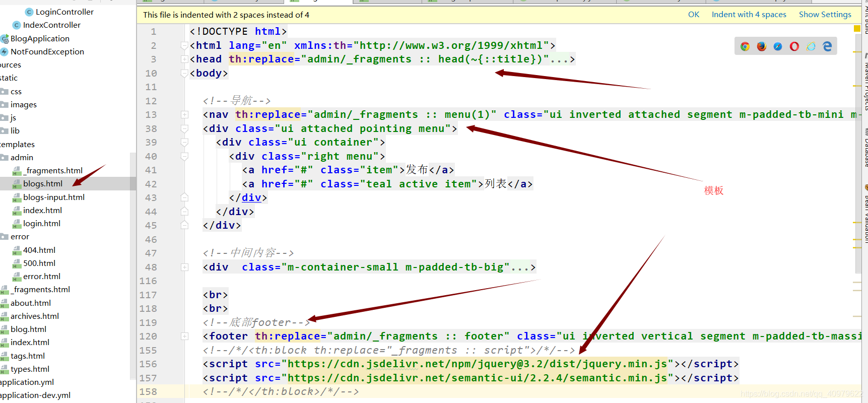Viewport: 868px width, 403px height.
Task: Collapse the html tag on line 2
Action: [x=184, y=46]
